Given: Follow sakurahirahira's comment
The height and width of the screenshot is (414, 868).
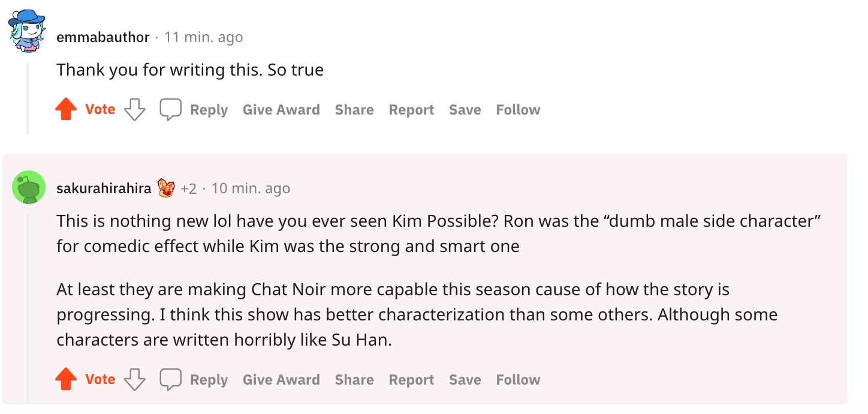Looking at the screenshot, I should coord(518,380).
